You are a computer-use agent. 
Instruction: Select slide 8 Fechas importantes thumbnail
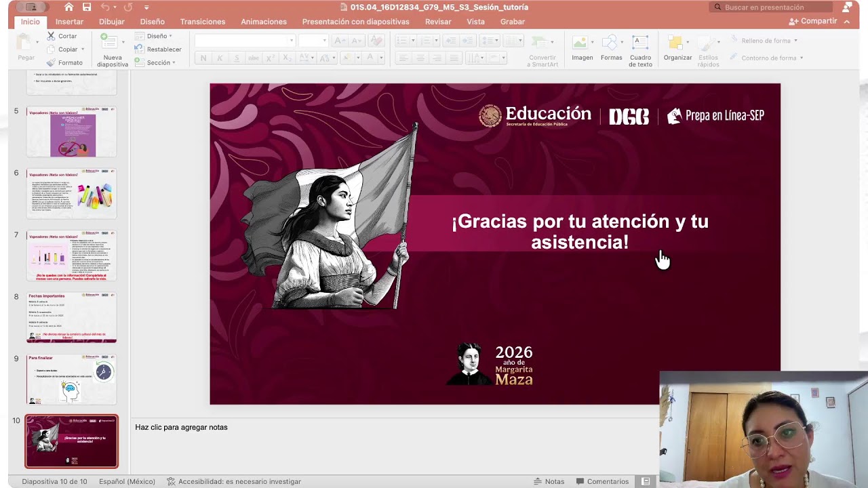click(x=71, y=317)
